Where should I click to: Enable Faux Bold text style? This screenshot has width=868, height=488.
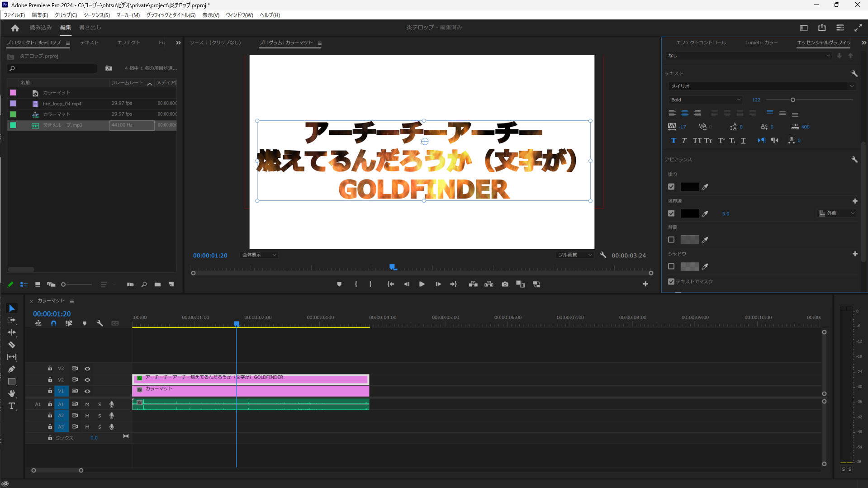click(673, 141)
